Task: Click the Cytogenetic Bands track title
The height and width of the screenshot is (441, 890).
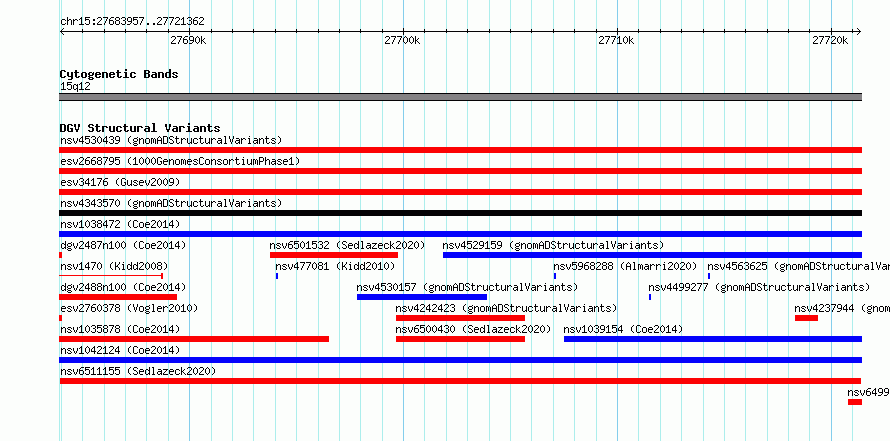Action: pos(119,74)
